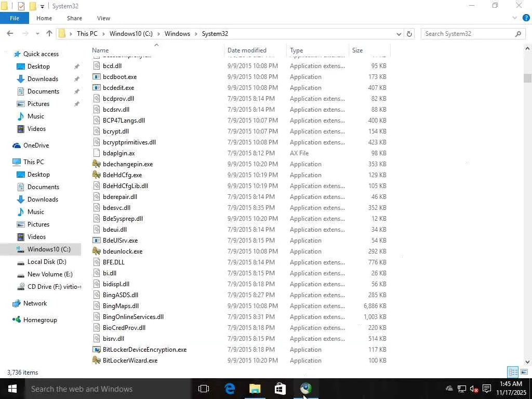Click the Refresh button next to address bar

tap(409, 34)
